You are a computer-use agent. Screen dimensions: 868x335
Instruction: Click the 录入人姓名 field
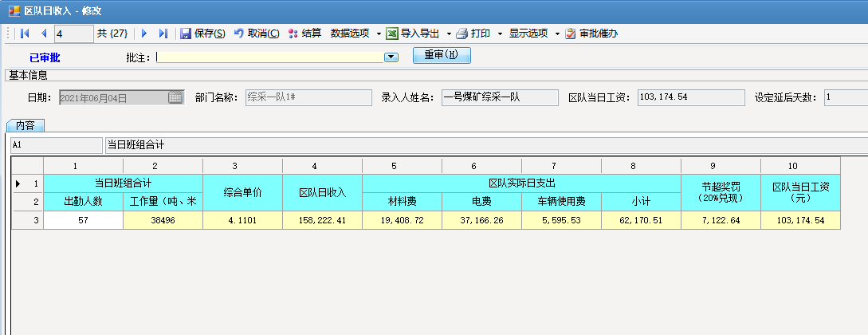(x=500, y=97)
